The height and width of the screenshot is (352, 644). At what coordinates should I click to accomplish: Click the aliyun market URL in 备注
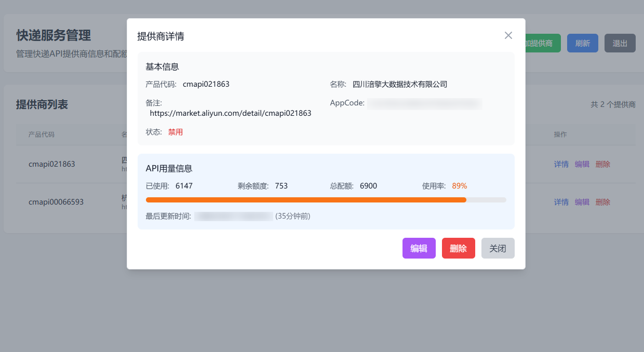(230, 113)
